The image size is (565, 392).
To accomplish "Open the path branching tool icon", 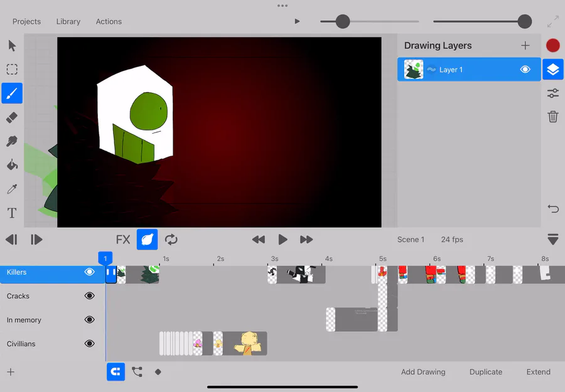I will [x=137, y=372].
